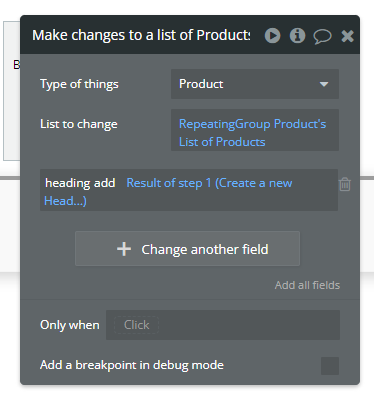Viewport: 374px width, 396px height.
Task: Edit the RepeatingGroup Product's expression segment
Action: (x=252, y=124)
